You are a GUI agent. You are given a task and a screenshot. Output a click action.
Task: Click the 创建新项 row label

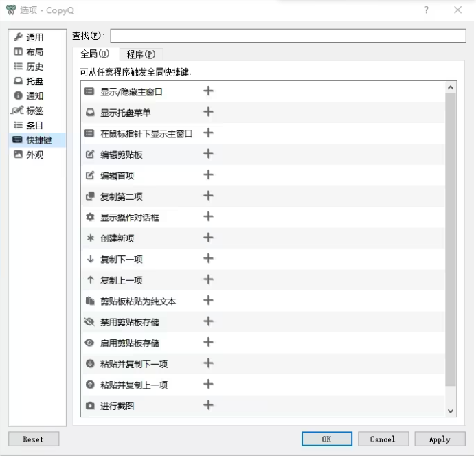[x=117, y=238]
